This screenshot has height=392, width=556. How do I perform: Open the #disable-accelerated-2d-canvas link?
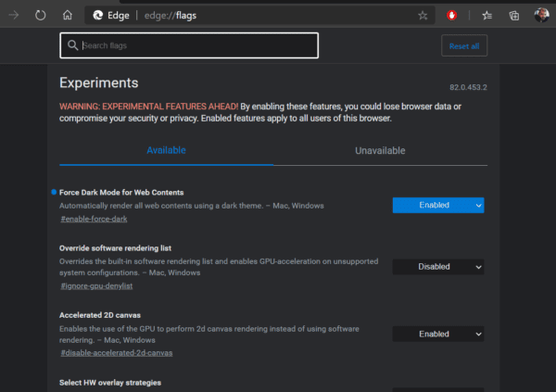tap(117, 353)
